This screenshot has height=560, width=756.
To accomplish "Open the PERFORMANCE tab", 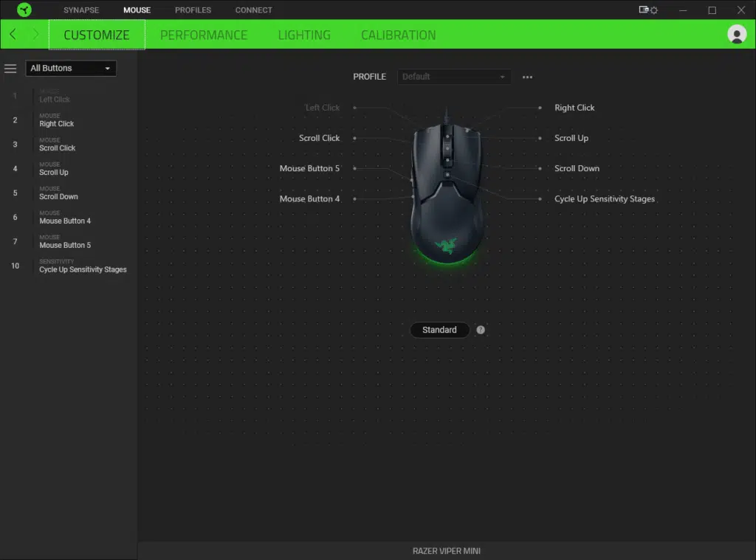I will tap(204, 35).
